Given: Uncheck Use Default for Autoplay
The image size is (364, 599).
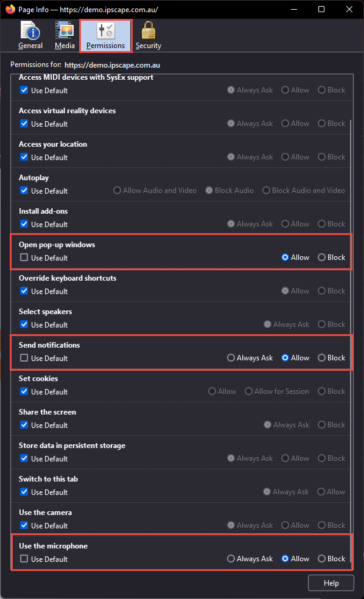Looking at the screenshot, I should [x=24, y=191].
